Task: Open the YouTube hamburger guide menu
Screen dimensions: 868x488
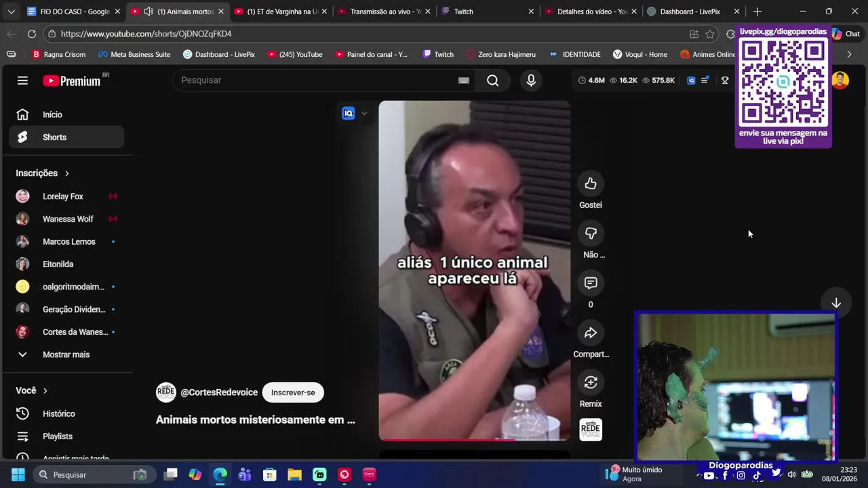Action: coord(22,81)
